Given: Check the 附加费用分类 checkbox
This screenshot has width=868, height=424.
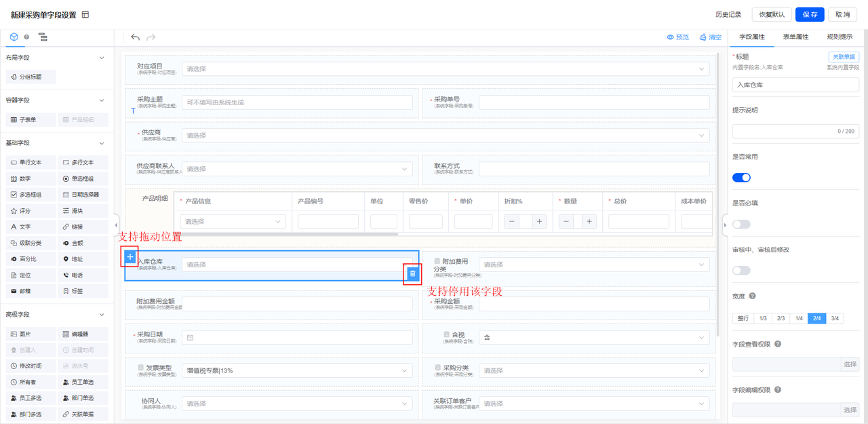Looking at the screenshot, I should 437,261.
